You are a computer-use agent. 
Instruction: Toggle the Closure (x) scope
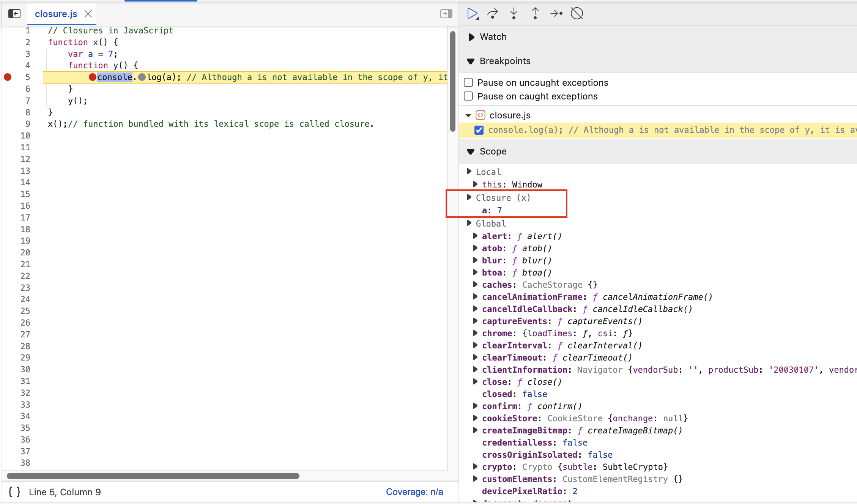tap(469, 197)
